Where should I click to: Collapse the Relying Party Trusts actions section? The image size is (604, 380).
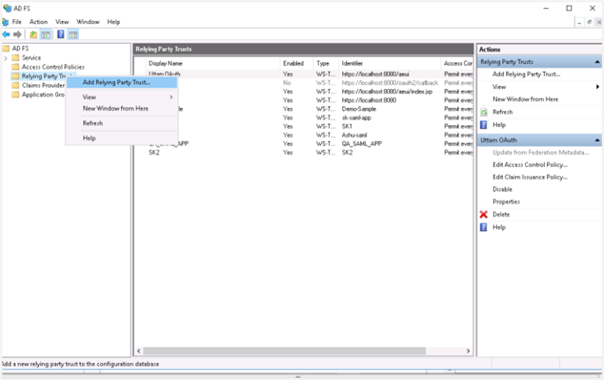click(597, 62)
